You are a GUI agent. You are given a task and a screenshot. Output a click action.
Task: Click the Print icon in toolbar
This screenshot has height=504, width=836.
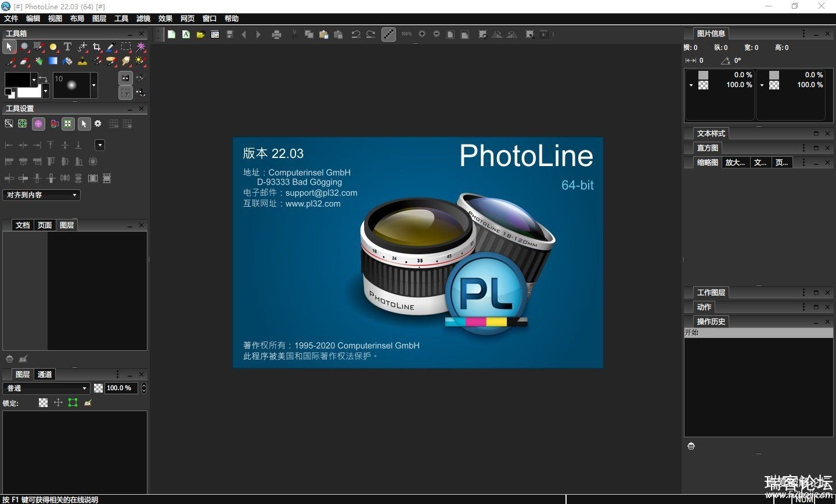(276, 34)
